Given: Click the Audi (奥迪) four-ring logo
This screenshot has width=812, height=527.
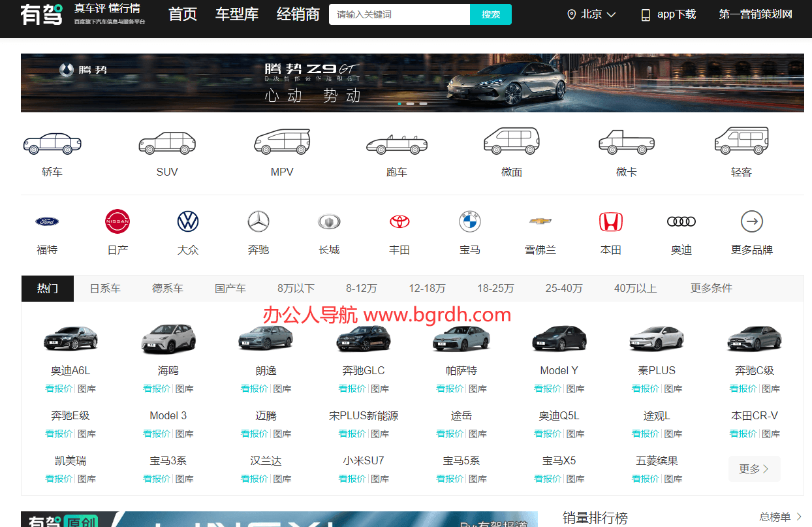Looking at the screenshot, I should [681, 222].
